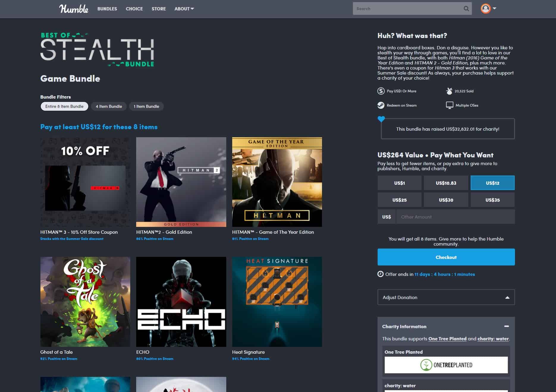The width and height of the screenshot is (556, 392).
Task: Open the One Tree Planted link
Action: click(x=447, y=339)
